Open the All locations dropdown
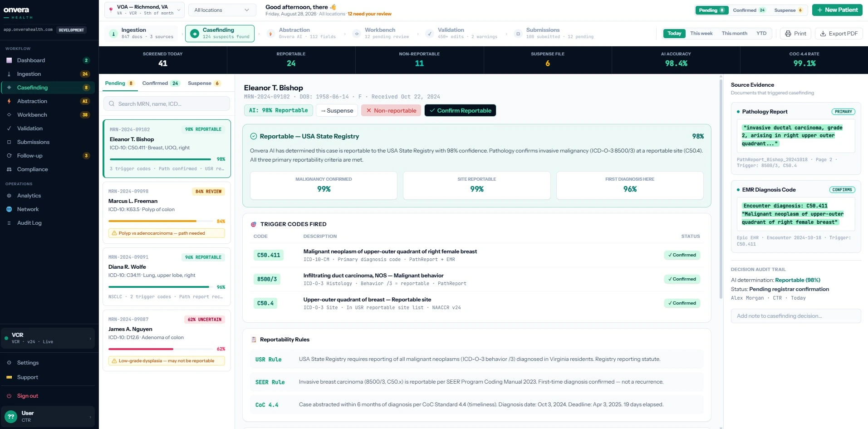The height and width of the screenshot is (429, 868). tap(221, 10)
